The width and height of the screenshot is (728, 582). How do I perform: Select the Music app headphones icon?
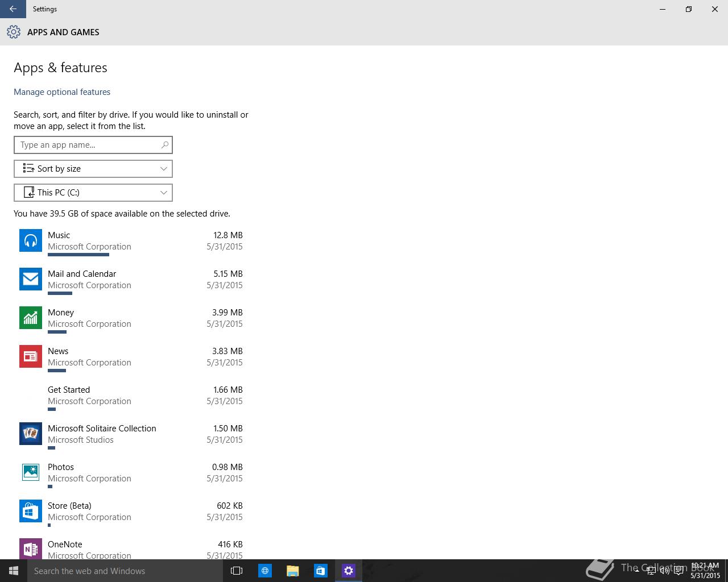(31, 240)
